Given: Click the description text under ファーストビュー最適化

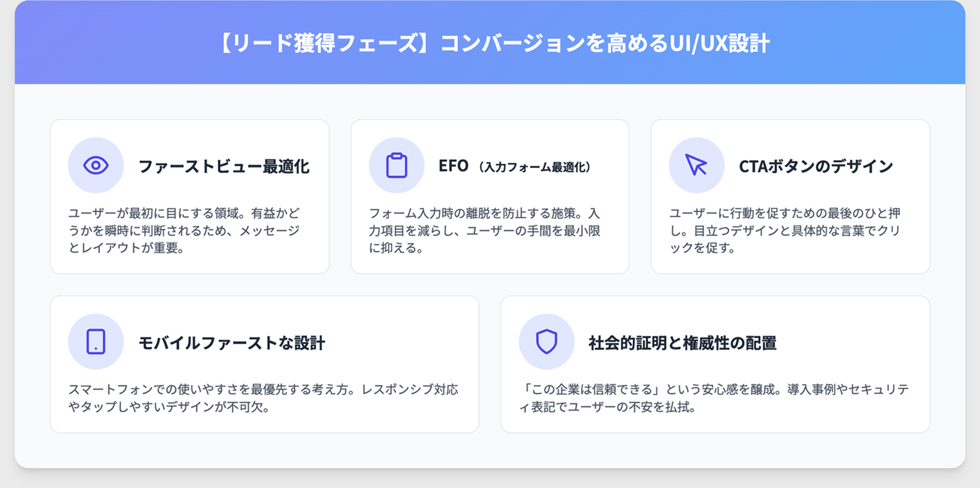Looking at the screenshot, I should [x=184, y=231].
